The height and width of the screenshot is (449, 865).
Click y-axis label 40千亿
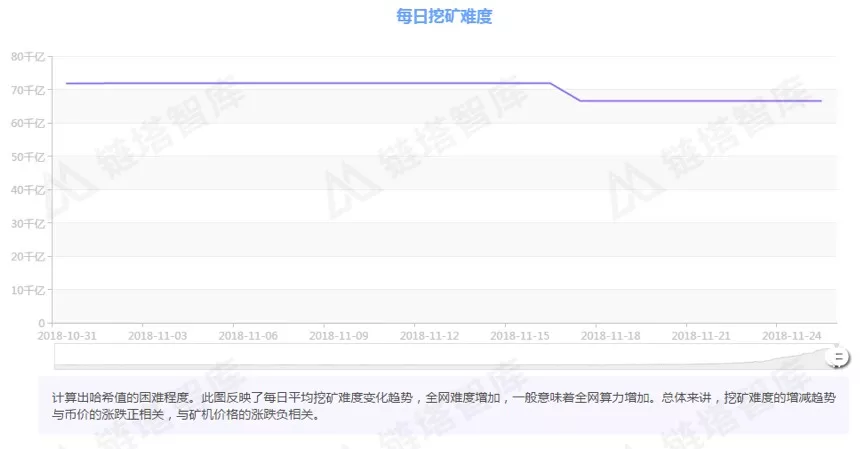click(x=28, y=190)
